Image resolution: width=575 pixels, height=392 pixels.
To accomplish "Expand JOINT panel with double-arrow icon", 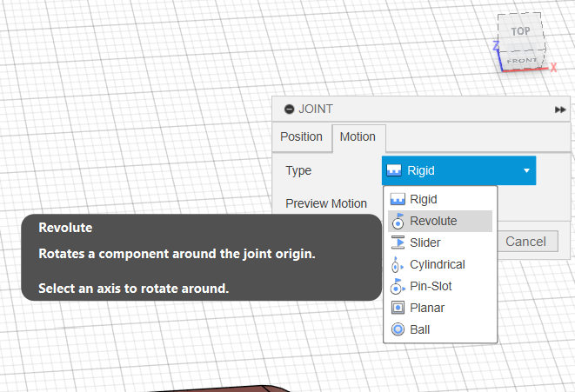I will [560, 110].
